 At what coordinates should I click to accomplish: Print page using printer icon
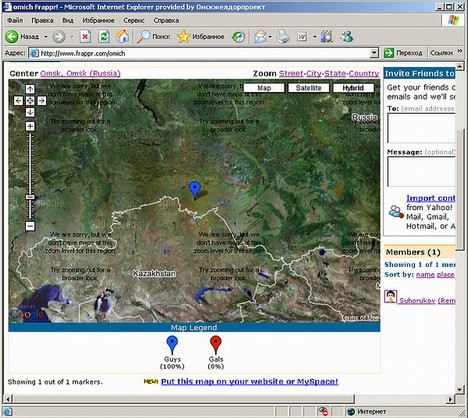(283, 36)
